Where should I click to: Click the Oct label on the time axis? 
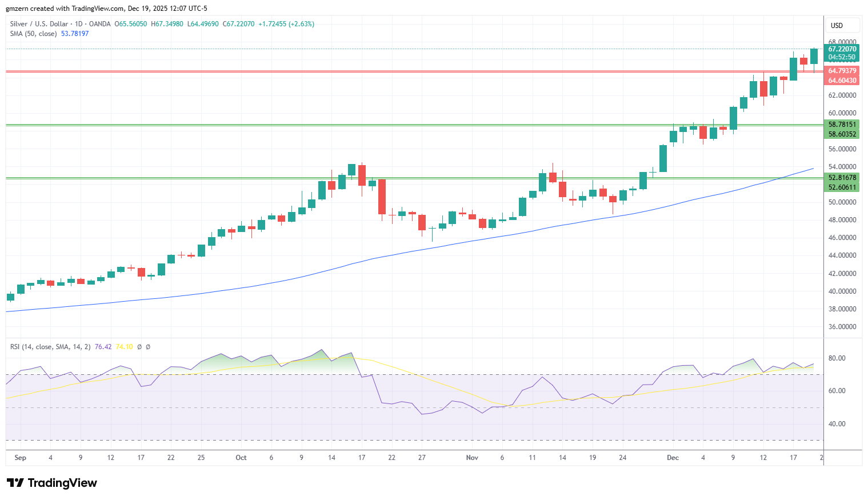pyautogui.click(x=241, y=458)
